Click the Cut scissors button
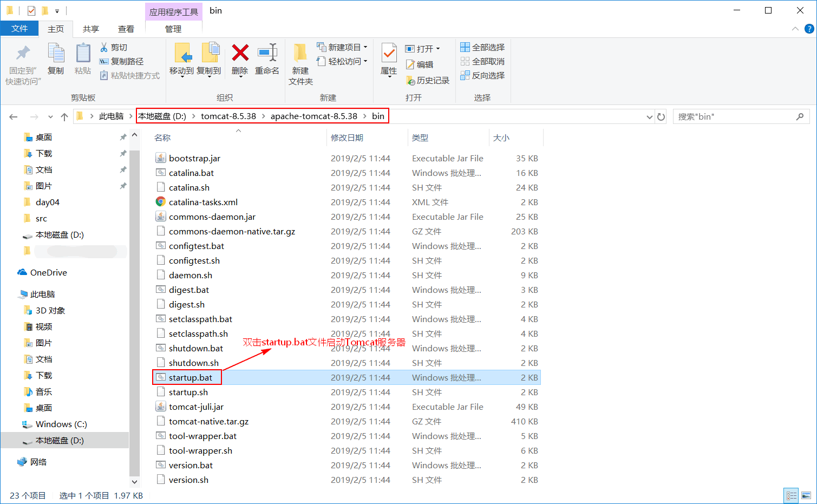Viewport: 817px width, 504px height. 114,48
